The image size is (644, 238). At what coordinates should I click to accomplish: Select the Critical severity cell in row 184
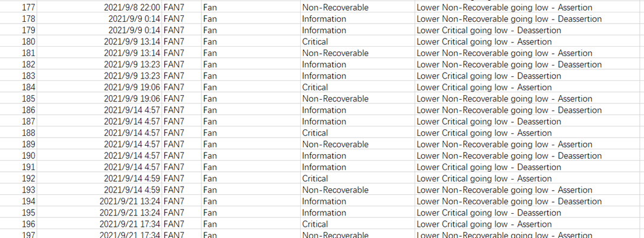click(315, 87)
